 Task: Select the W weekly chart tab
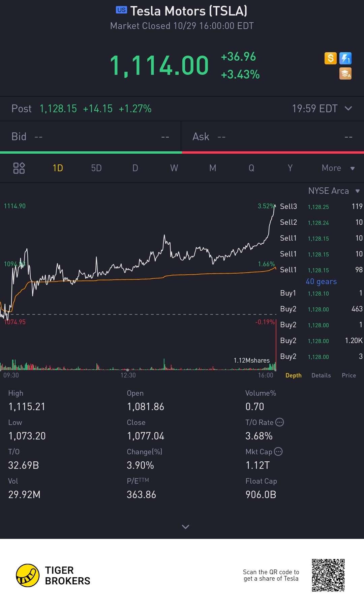[174, 168]
